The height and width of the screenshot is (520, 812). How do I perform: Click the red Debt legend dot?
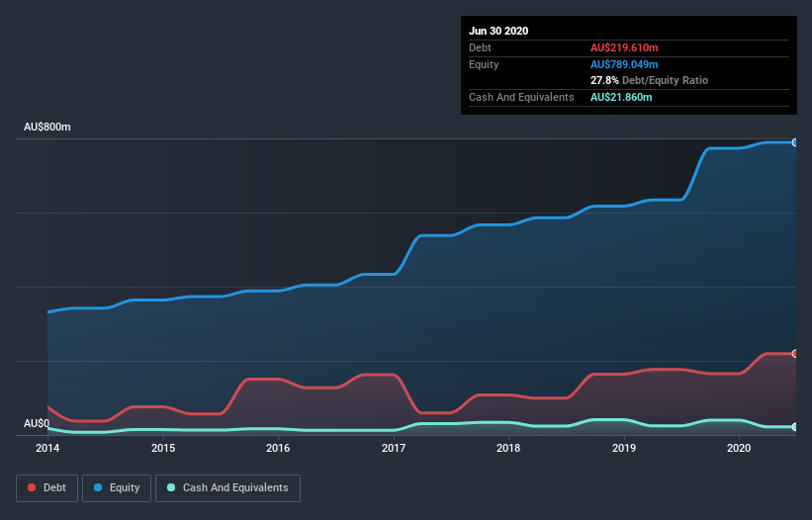(x=32, y=487)
